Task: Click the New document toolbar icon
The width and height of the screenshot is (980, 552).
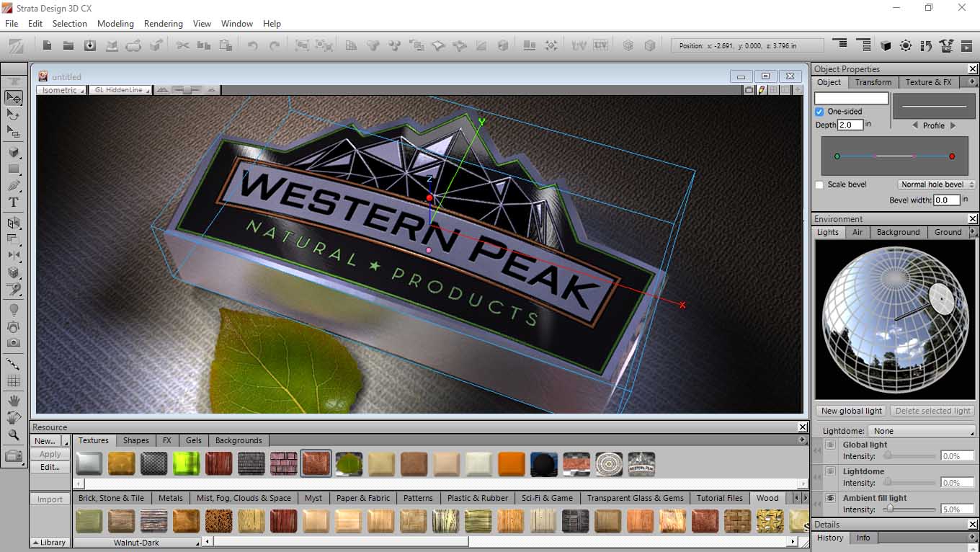Action: pos(47,45)
